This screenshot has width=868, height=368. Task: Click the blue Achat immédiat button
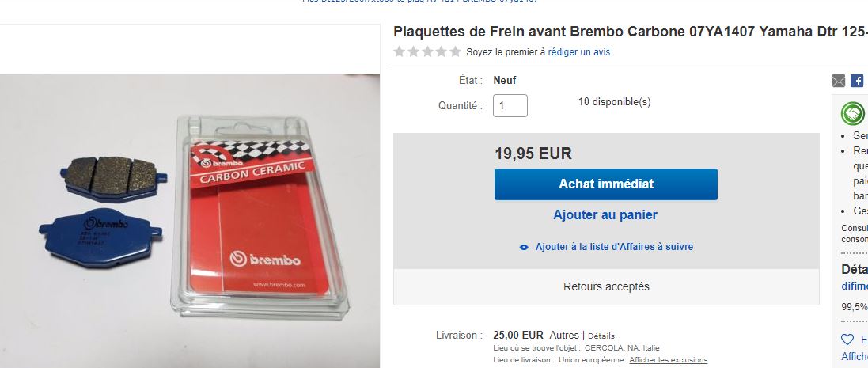click(x=605, y=184)
